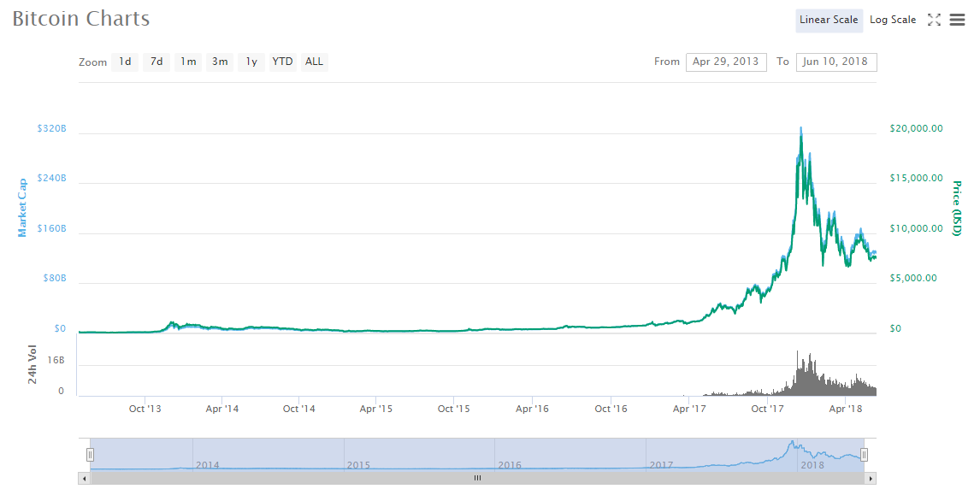Viewport: 980px width, 495px height.
Task: Show ALL time range
Action: (x=314, y=62)
